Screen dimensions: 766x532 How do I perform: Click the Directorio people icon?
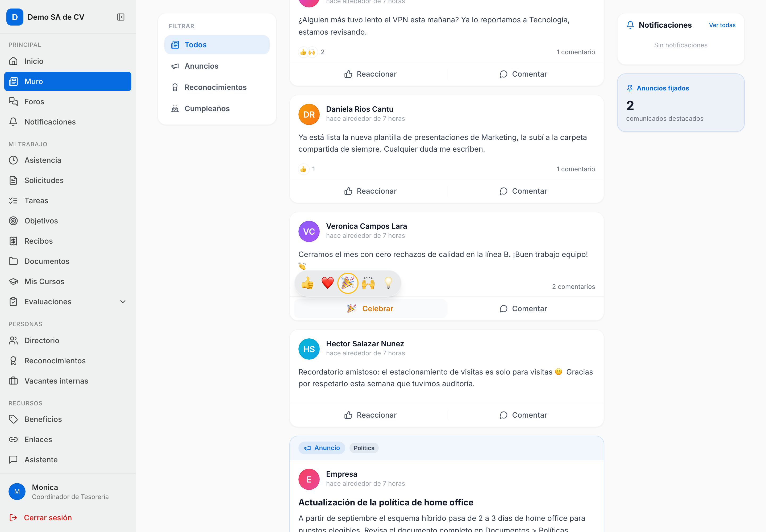[13, 340]
